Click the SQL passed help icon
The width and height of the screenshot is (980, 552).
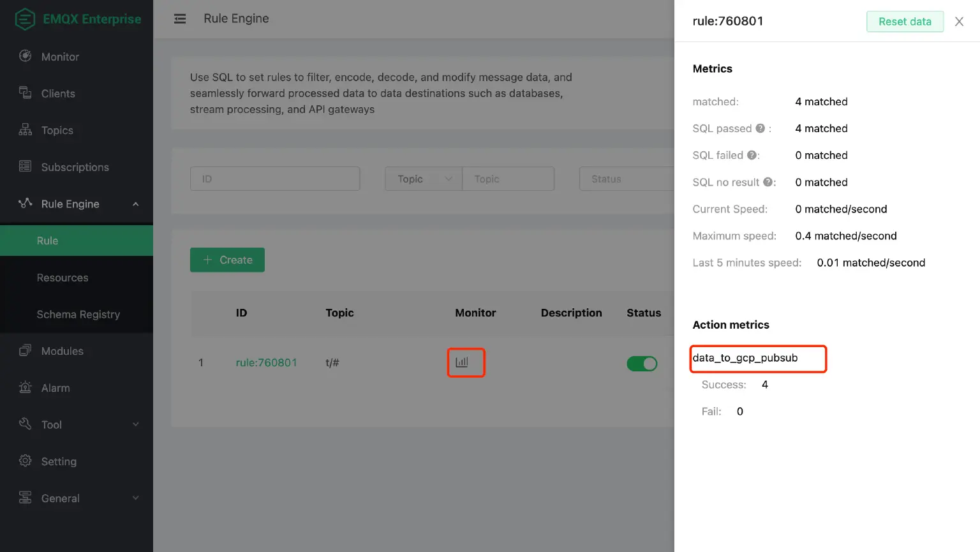760,128
